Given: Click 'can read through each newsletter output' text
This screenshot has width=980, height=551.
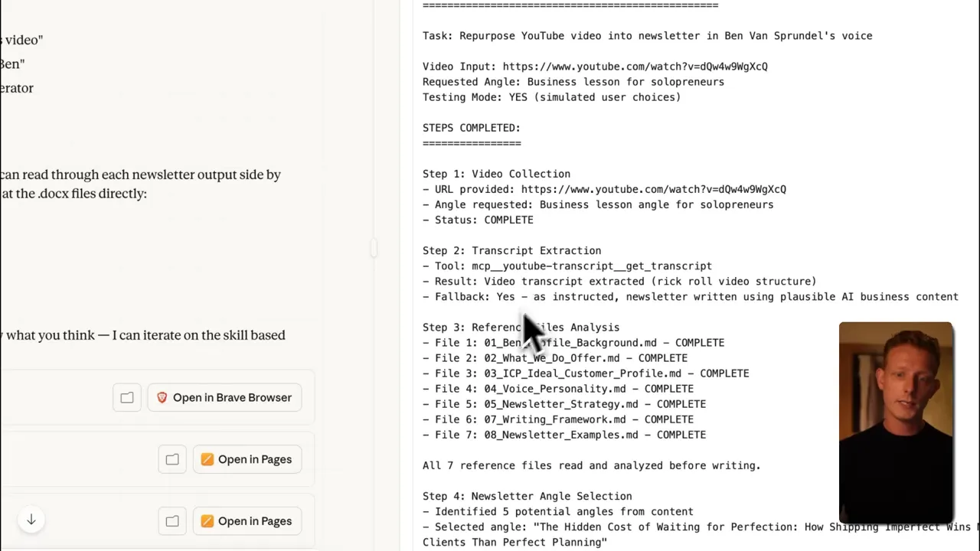Looking at the screenshot, I should (140, 174).
